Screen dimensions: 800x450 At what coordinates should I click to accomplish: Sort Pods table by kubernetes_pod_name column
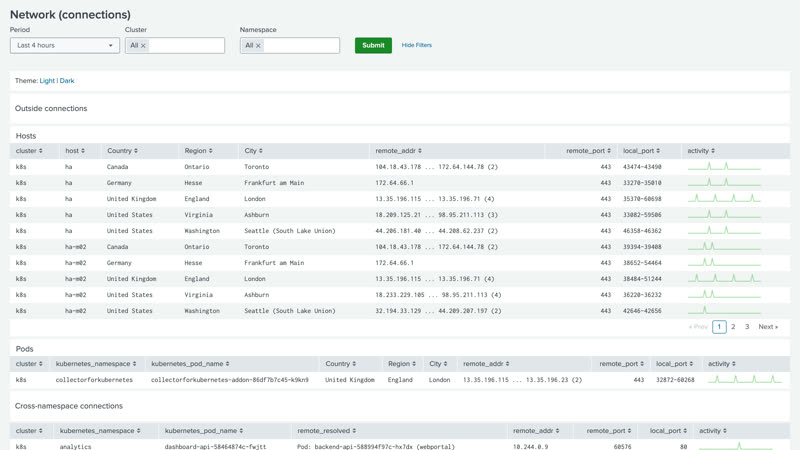pyautogui.click(x=190, y=364)
